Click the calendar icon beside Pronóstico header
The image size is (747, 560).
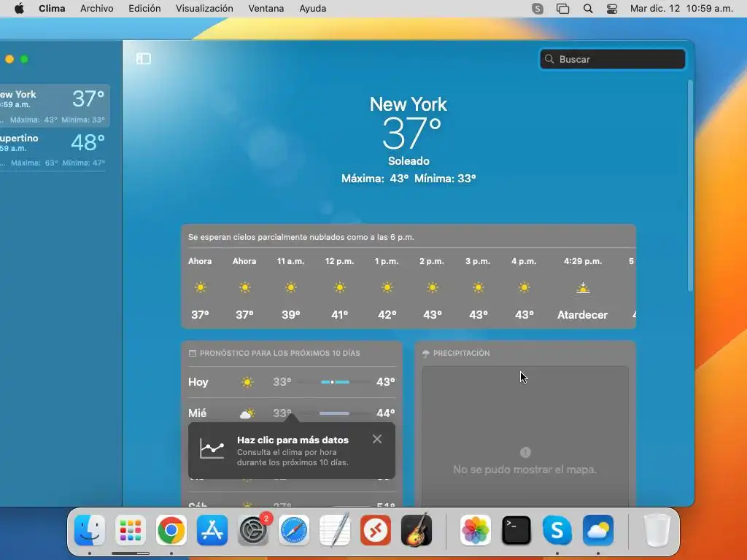tap(193, 354)
